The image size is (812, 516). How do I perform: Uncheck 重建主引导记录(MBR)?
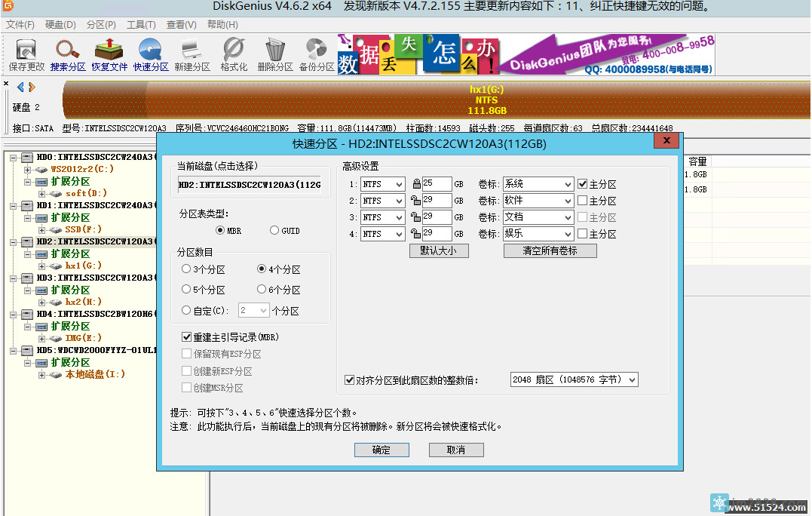[x=185, y=337]
